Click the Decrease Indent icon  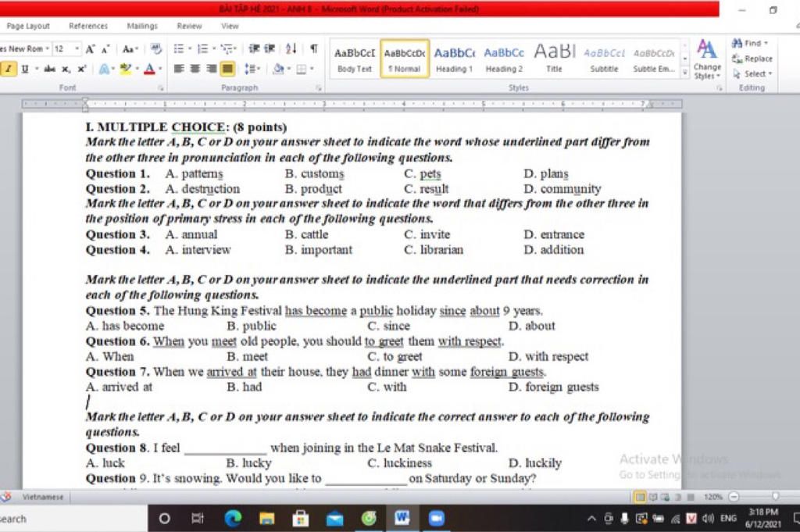254,49
